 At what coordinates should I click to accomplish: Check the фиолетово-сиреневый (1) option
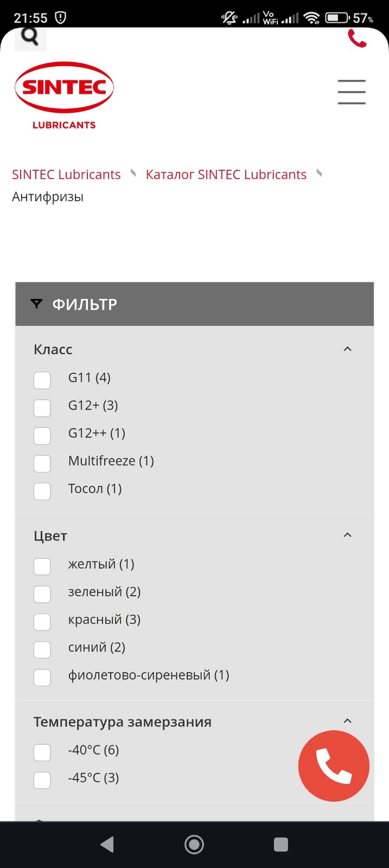coord(42,677)
